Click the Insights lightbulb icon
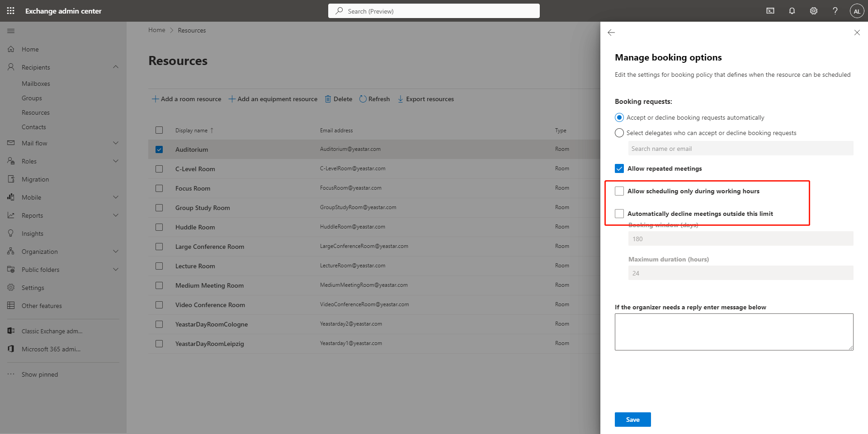The width and height of the screenshot is (868, 434). click(11, 233)
